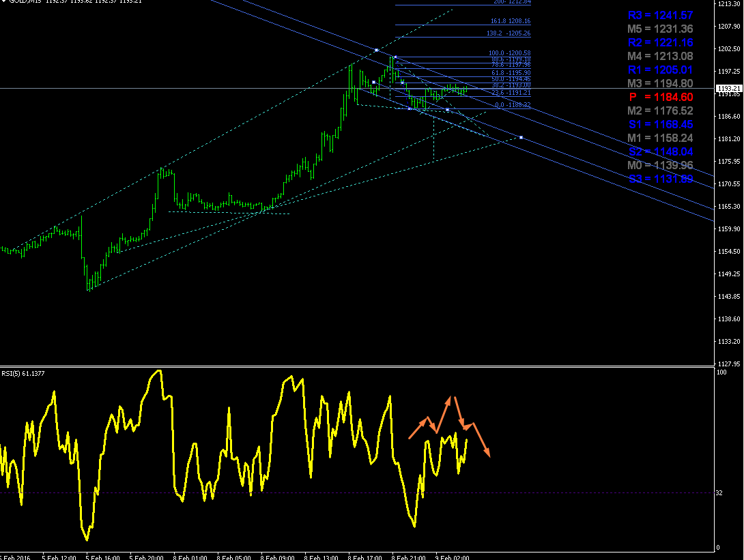Click the 161.8 1208.16 Fibonacci level label
Screen dimensions: 744x560
(511, 21)
